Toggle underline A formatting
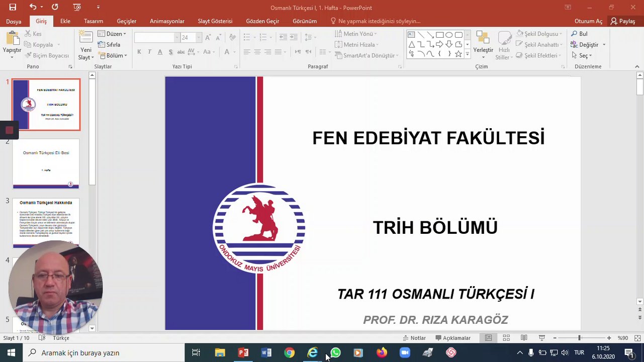 coord(160,52)
